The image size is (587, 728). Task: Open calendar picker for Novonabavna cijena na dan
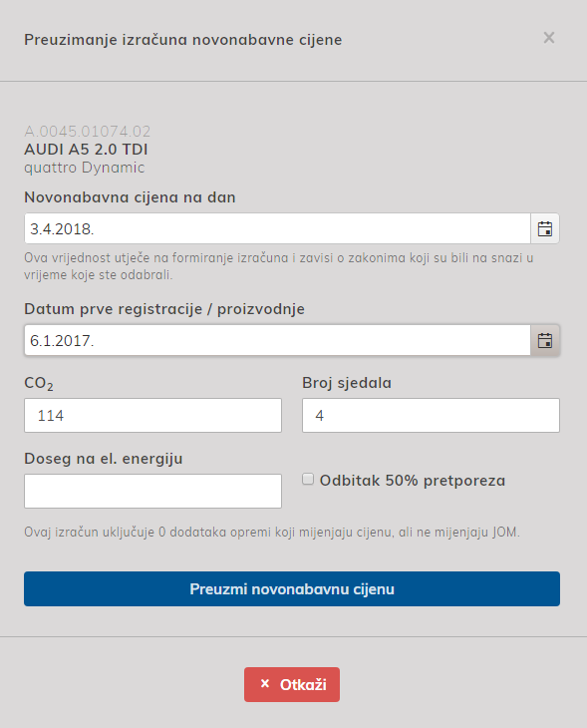coord(545,228)
